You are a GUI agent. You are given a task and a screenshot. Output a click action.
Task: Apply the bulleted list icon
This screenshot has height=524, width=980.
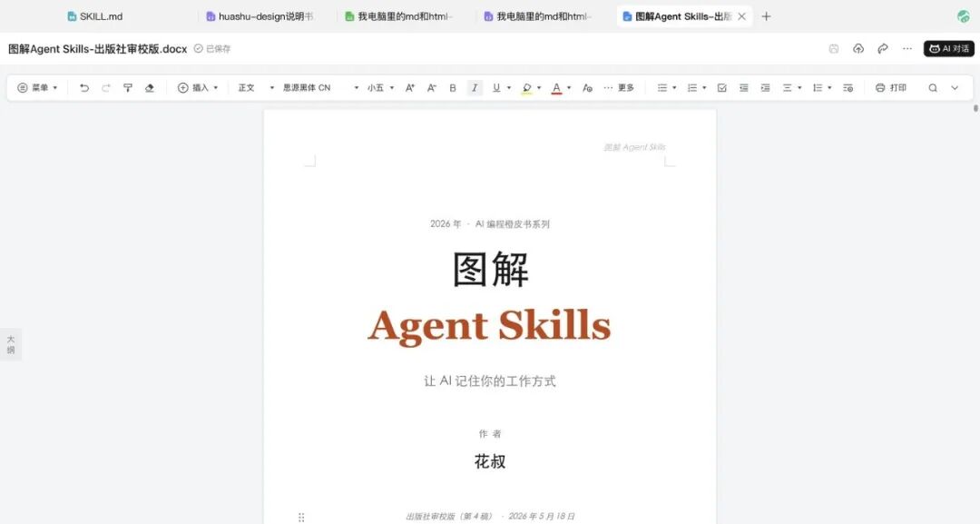(x=662, y=88)
